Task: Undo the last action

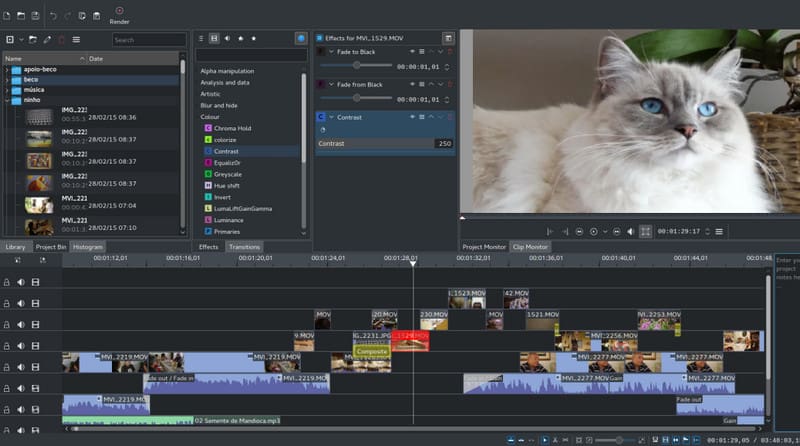Action: pos(53,16)
